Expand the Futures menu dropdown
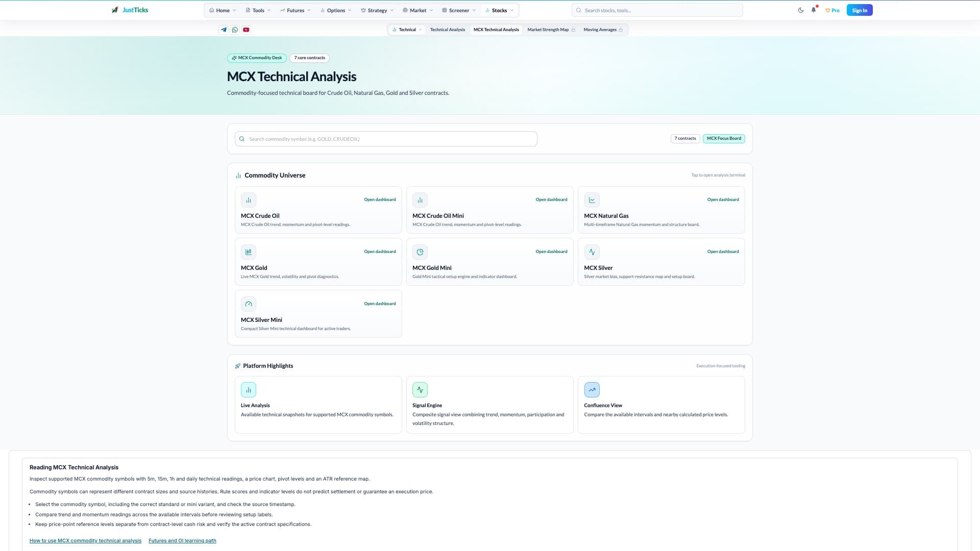 [x=295, y=10]
